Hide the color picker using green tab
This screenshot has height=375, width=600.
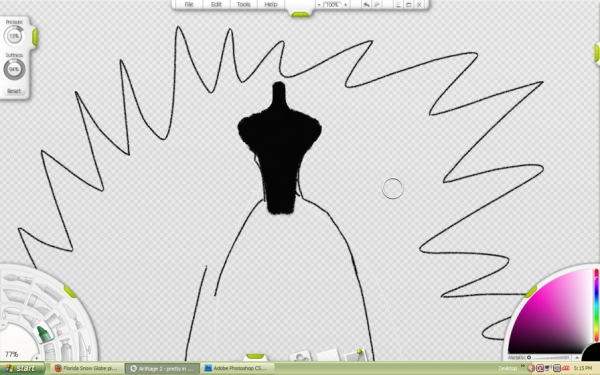531,292
